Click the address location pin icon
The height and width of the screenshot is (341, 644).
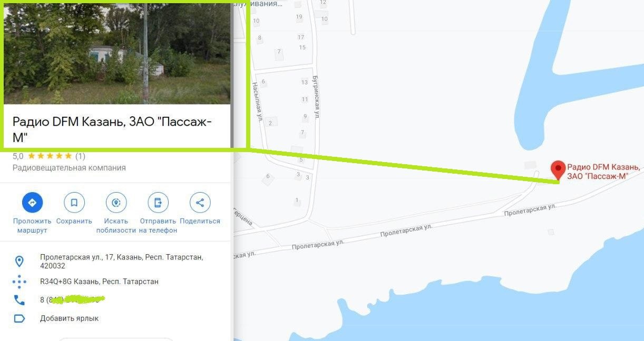click(x=19, y=262)
